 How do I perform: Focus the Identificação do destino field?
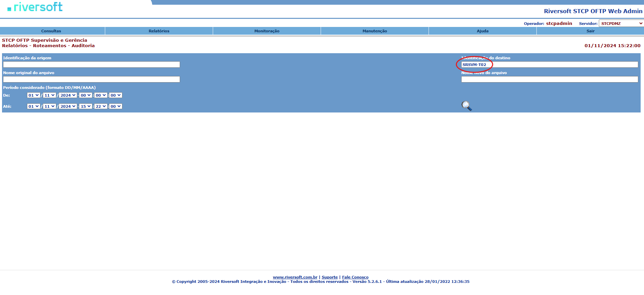coord(550,65)
